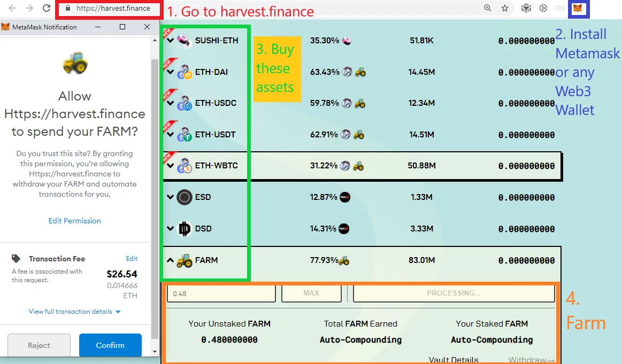622x364 pixels.
Task: Reject the MetaMask transaction
Action: pos(39,345)
